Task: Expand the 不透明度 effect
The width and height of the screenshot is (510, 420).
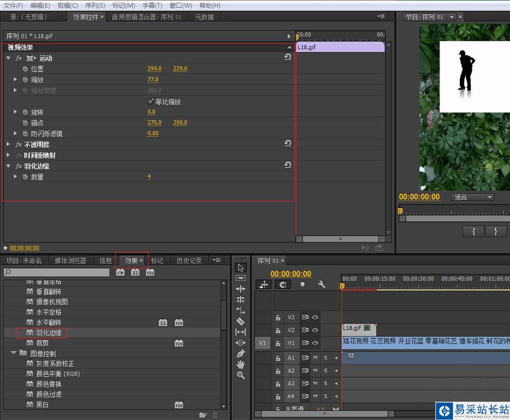Action: pos(8,144)
